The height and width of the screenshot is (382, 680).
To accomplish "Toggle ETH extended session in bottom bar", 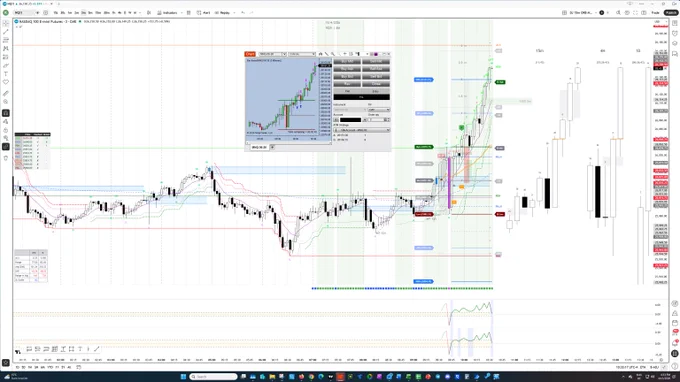I will pyautogui.click(x=642, y=367).
